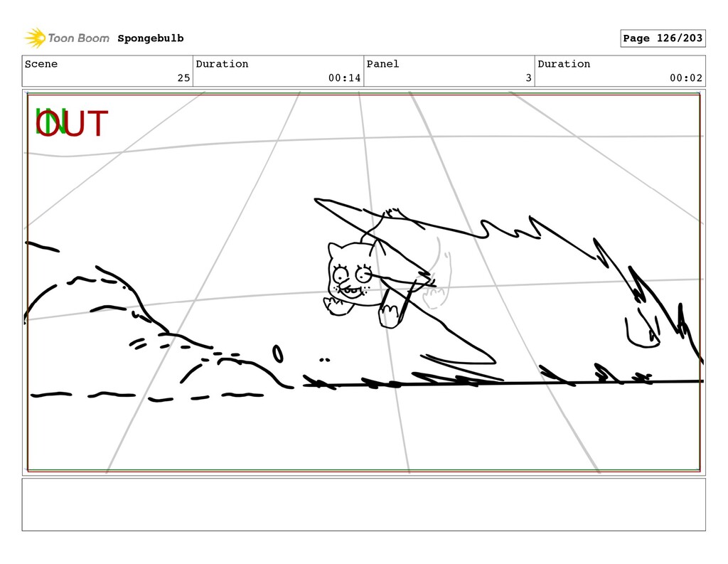Click the Page 126/203 indicator
Image resolution: width=728 pixels, height=564 pixels.
click(663, 38)
